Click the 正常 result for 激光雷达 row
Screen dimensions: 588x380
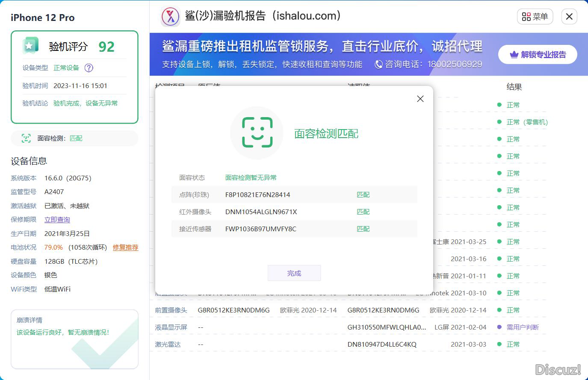point(513,344)
